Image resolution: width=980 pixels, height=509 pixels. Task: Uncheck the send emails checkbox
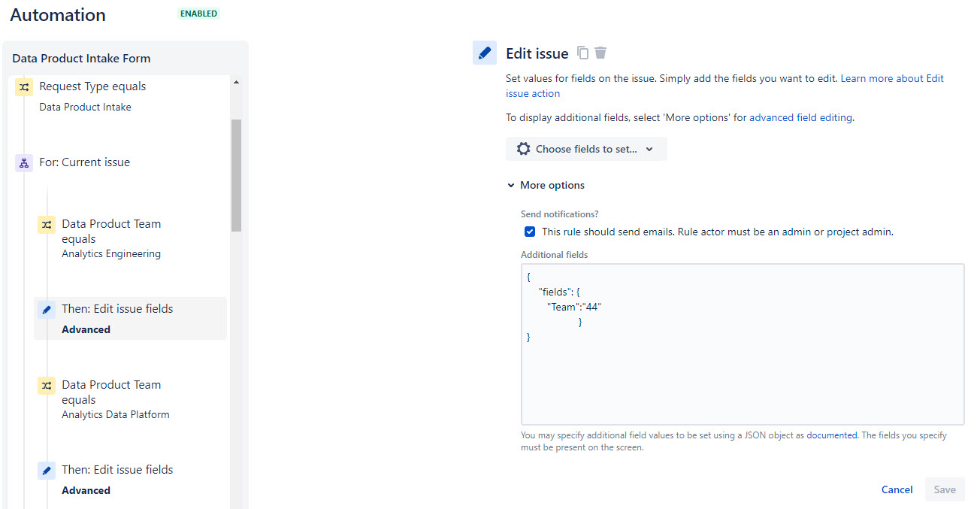(530, 232)
